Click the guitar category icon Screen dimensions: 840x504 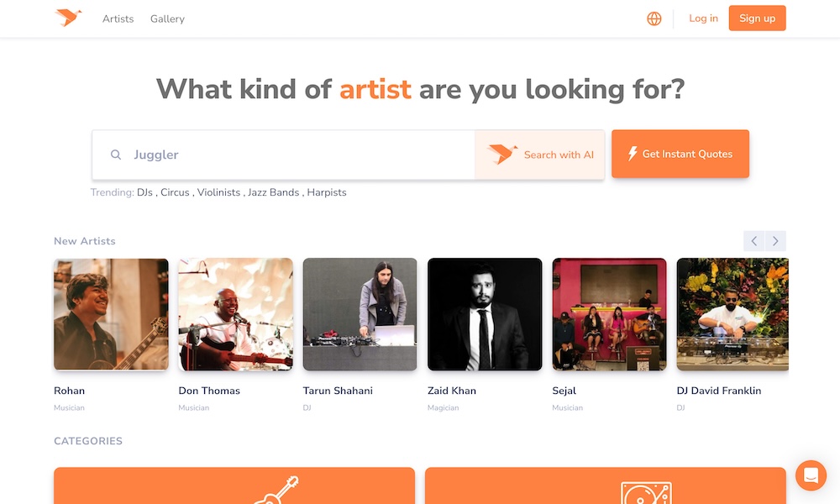click(x=277, y=490)
